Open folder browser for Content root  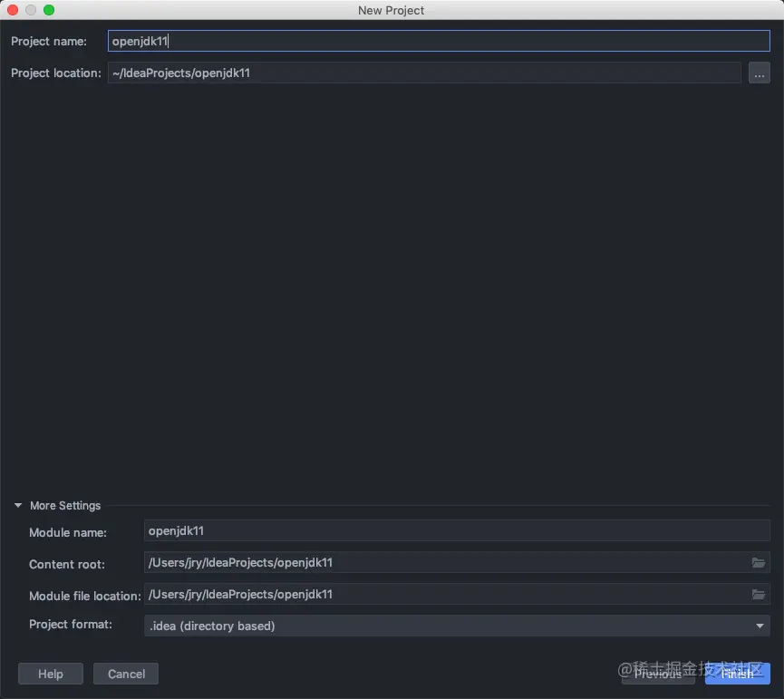pyautogui.click(x=759, y=562)
